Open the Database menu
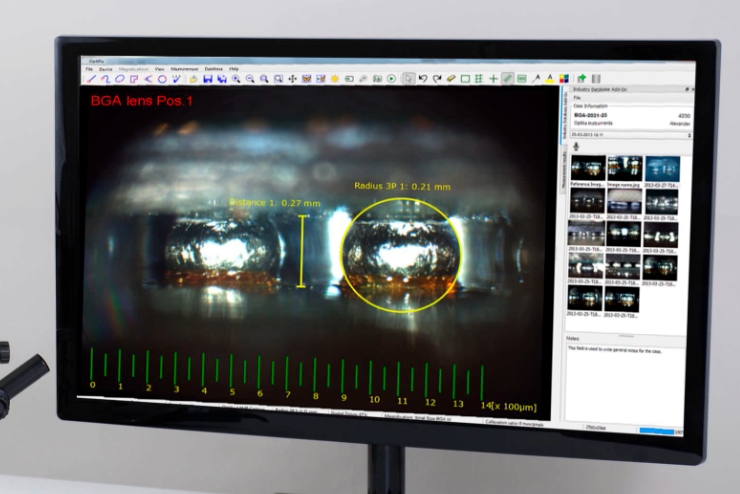This screenshot has height=494, width=740. tap(213, 69)
